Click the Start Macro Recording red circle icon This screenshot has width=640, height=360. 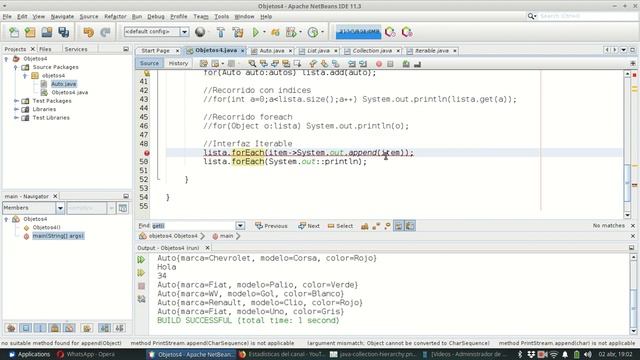point(379,64)
